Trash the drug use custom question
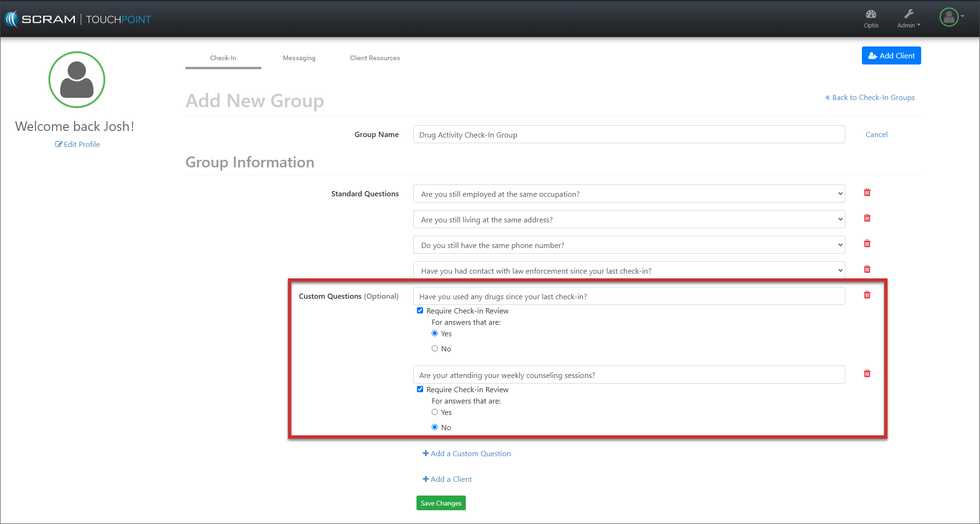The width and height of the screenshot is (980, 524). pyautogui.click(x=867, y=295)
